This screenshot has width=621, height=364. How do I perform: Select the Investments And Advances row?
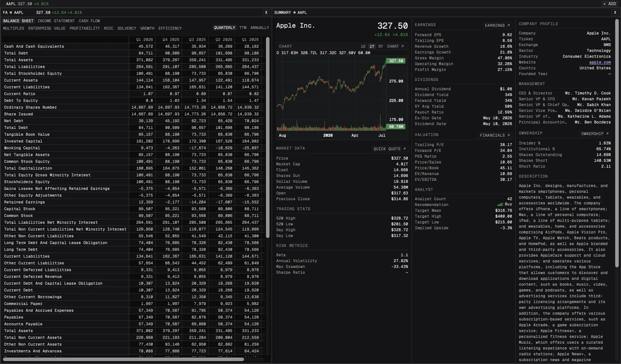coord(133,351)
